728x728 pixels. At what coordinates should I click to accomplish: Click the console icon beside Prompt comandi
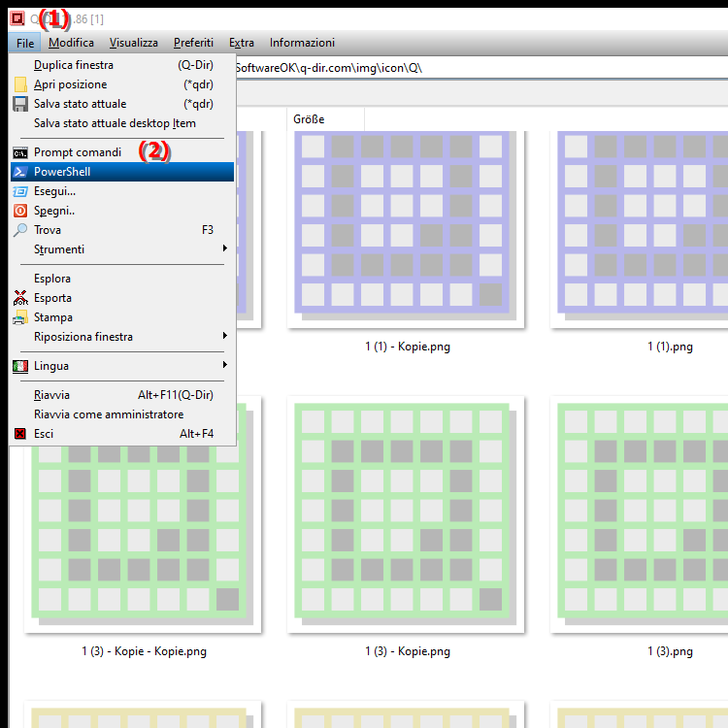20,152
